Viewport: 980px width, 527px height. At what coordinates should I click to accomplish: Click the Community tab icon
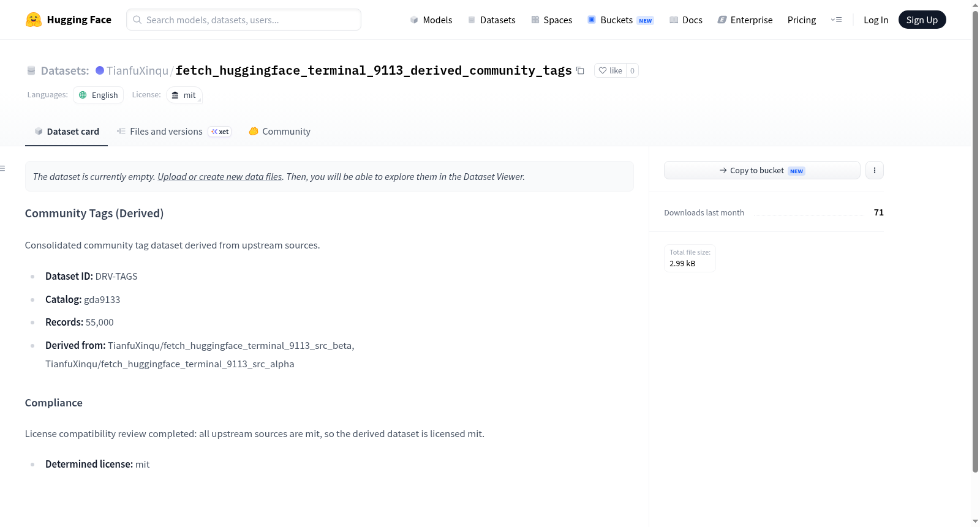point(254,131)
